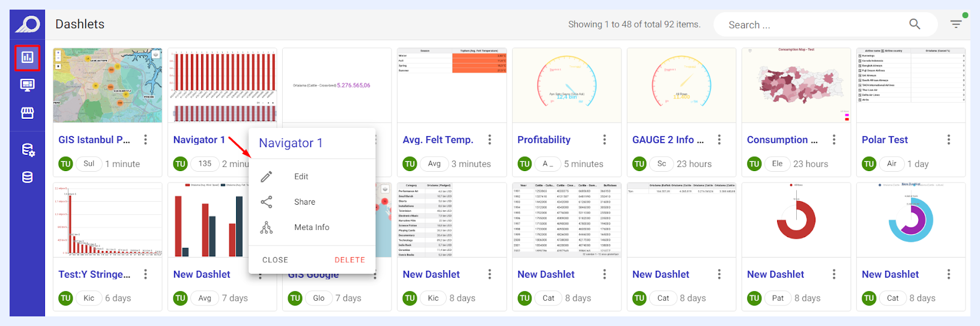Open the store icon in sidebar
This screenshot has height=326, width=980.
click(x=28, y=113)
